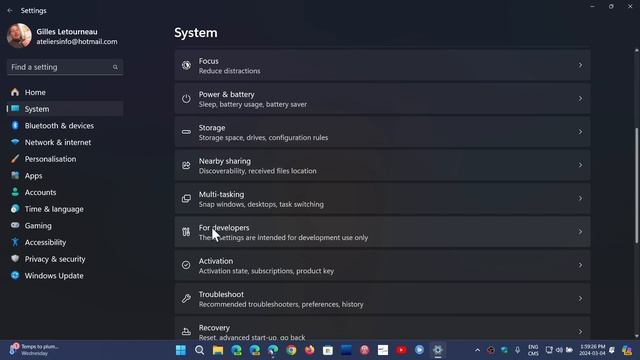Open Firefox from the taskbar
This screenshot has width=640, height=360.
tap(309, 350)
